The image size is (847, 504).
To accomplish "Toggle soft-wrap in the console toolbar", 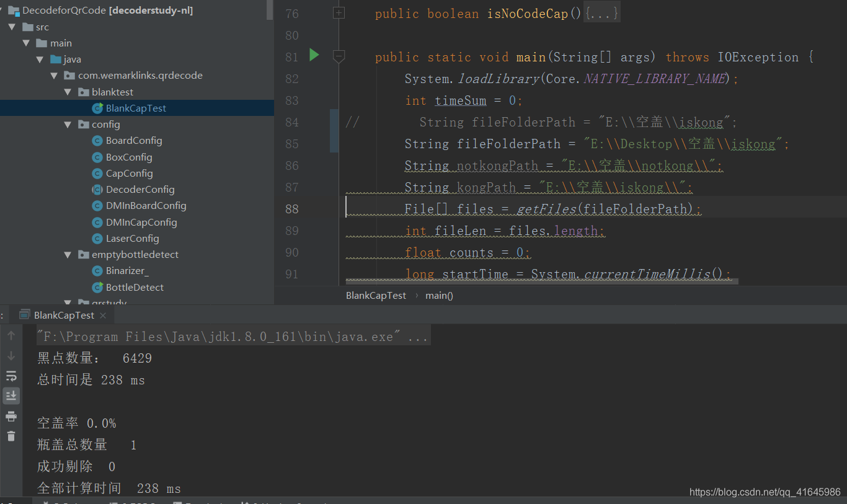I will [x=11, y=376].
